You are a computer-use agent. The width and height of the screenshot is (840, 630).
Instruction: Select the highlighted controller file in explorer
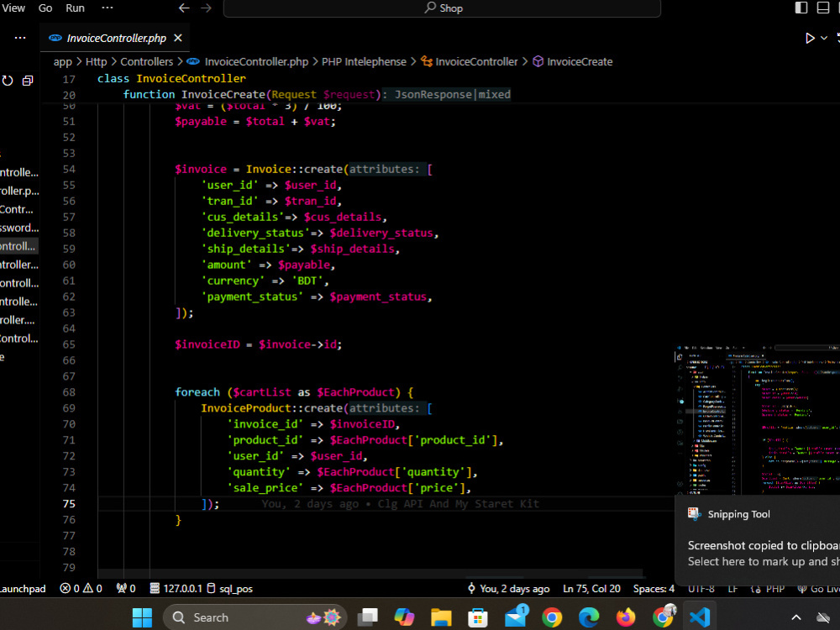point(18,246)
